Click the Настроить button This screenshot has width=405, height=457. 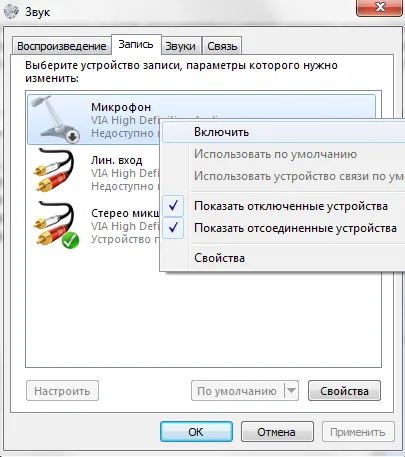62,390
